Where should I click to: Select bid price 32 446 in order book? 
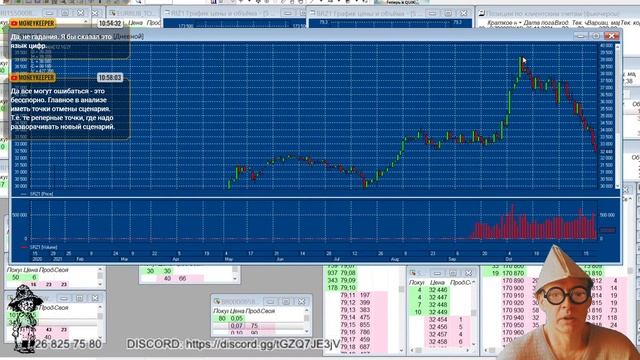point(438,290)
